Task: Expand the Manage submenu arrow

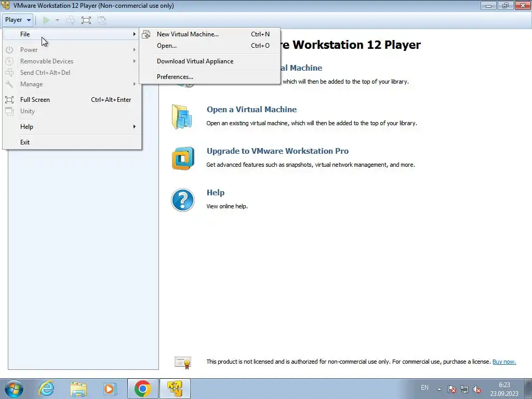Action: click(135, 84)
